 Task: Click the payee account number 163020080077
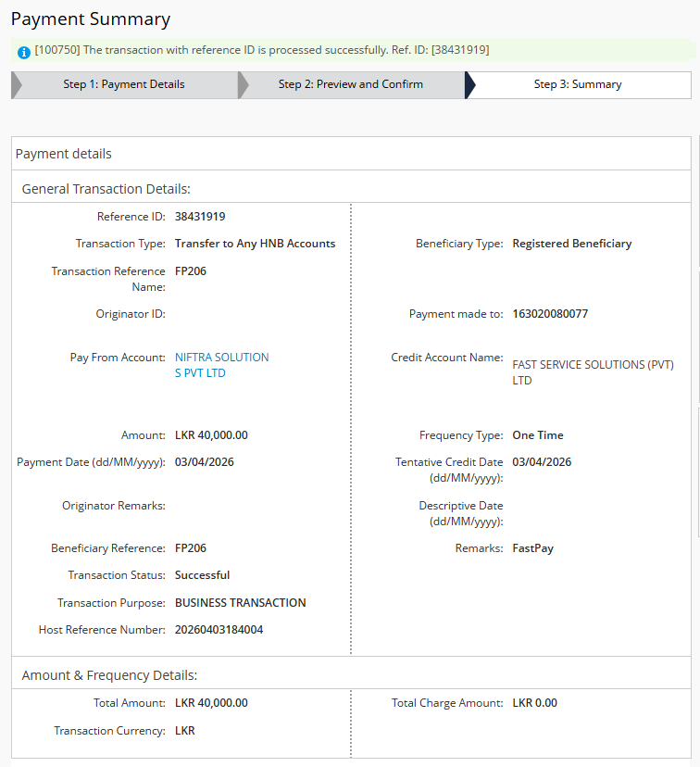pos(550,314)
